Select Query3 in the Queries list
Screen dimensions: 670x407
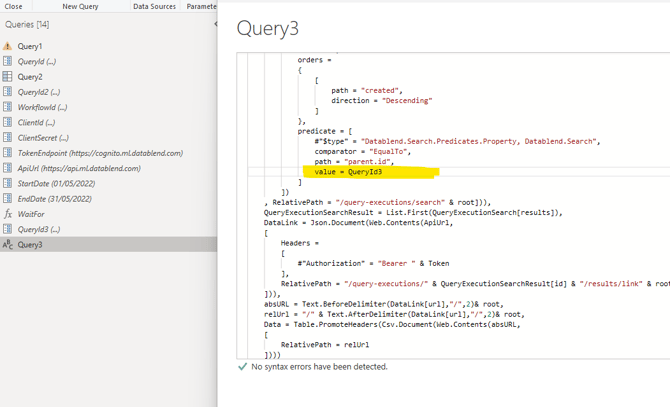109,244
